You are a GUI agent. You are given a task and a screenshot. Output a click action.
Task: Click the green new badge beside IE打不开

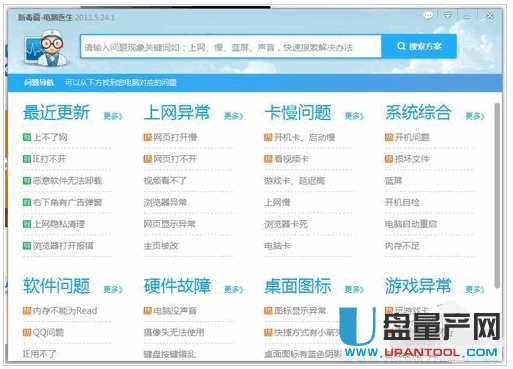[x=27, y=159]
